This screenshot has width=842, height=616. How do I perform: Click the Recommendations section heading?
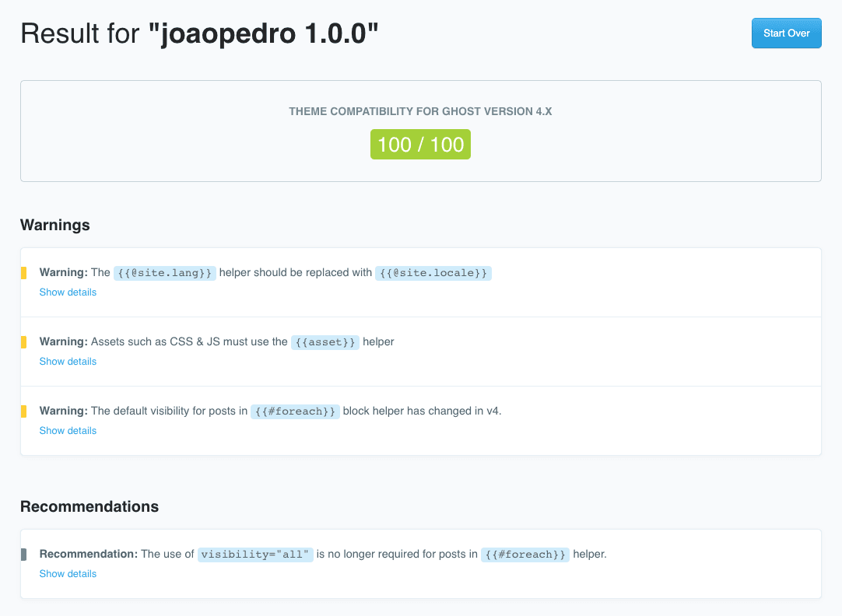click(89, 507)
